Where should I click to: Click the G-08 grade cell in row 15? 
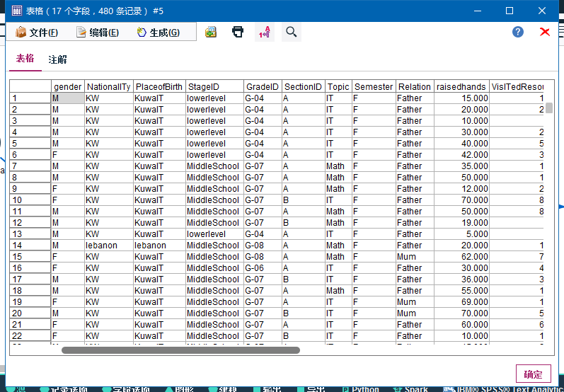click(x=263, y=257)
